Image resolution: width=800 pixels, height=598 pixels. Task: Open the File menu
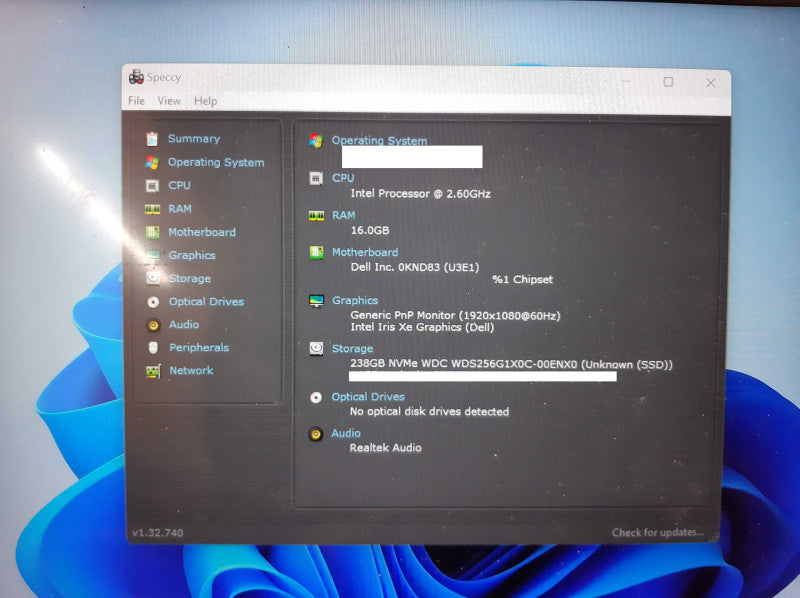tap(136, 101)
